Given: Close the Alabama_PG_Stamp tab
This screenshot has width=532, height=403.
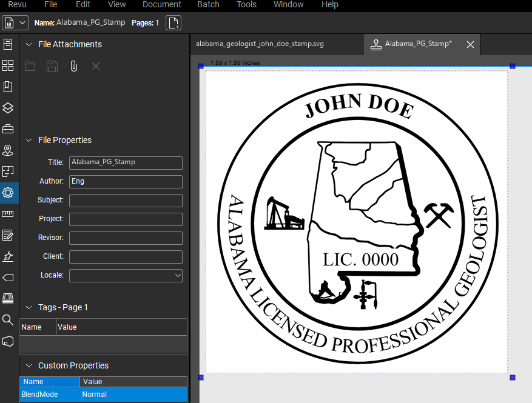Looking at the screenshot, I should point(470,44).
